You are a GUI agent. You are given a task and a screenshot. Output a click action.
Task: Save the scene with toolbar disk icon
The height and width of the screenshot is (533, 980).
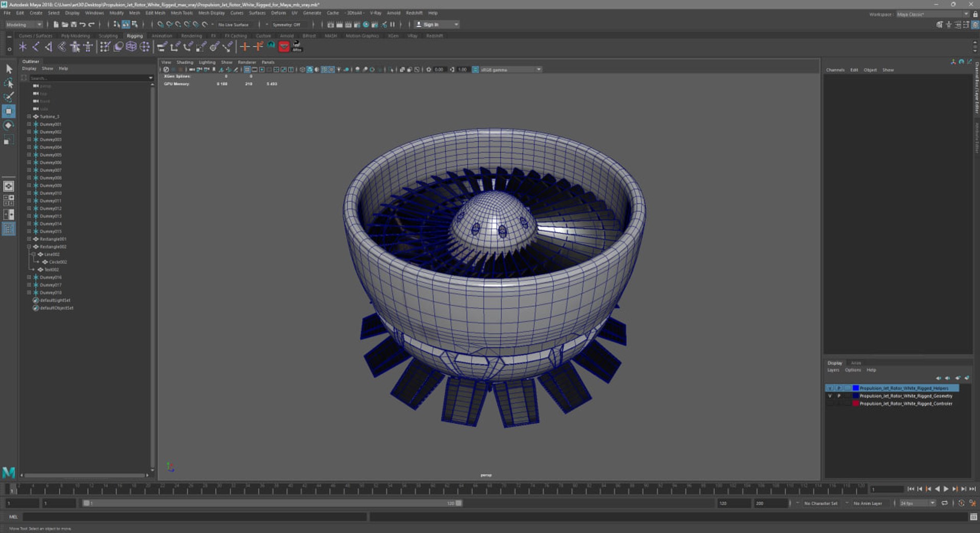pyautogui.click(x=74, y=25)
